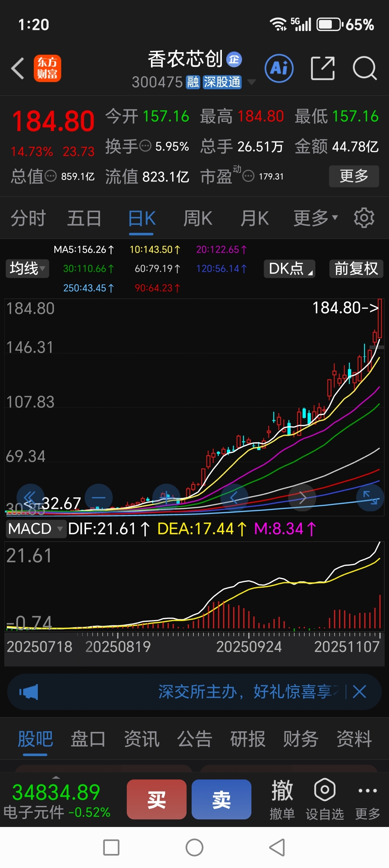This screenshot has height=868, width=389.
Task: Open the search magnifier icon
Action: 365,68
